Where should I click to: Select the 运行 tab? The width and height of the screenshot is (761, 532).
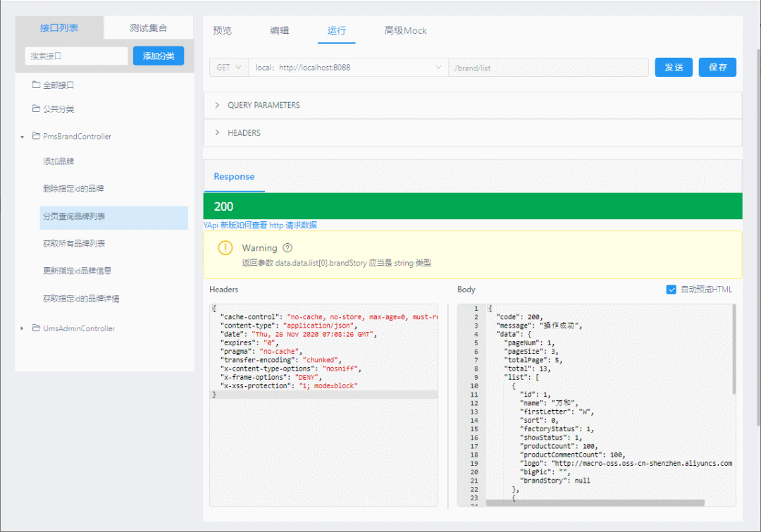coord(336,30)
